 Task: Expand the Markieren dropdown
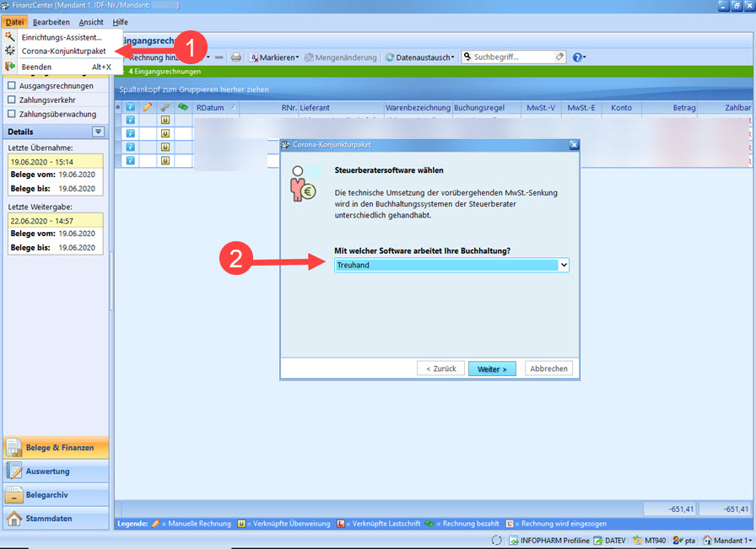tap(274, 57)
